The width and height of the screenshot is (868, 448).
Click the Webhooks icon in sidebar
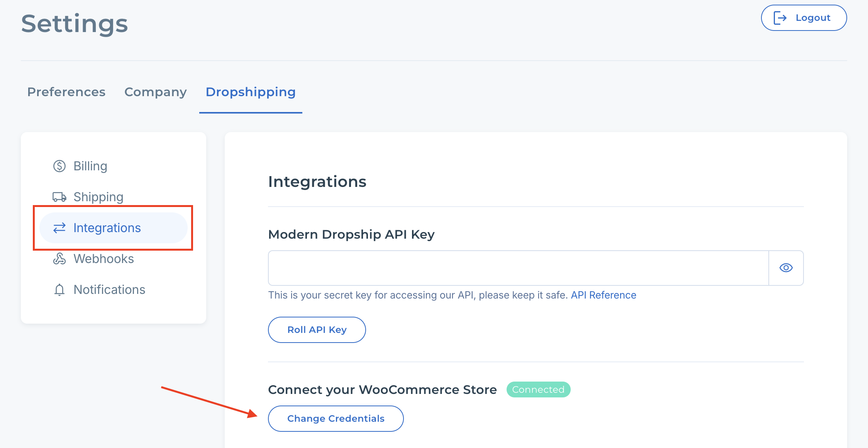pos(59,259)
